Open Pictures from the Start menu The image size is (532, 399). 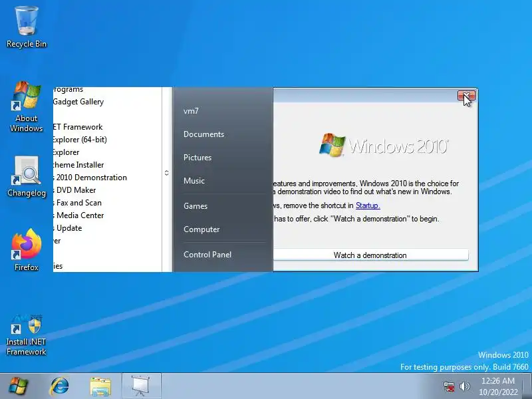point(198,158)
